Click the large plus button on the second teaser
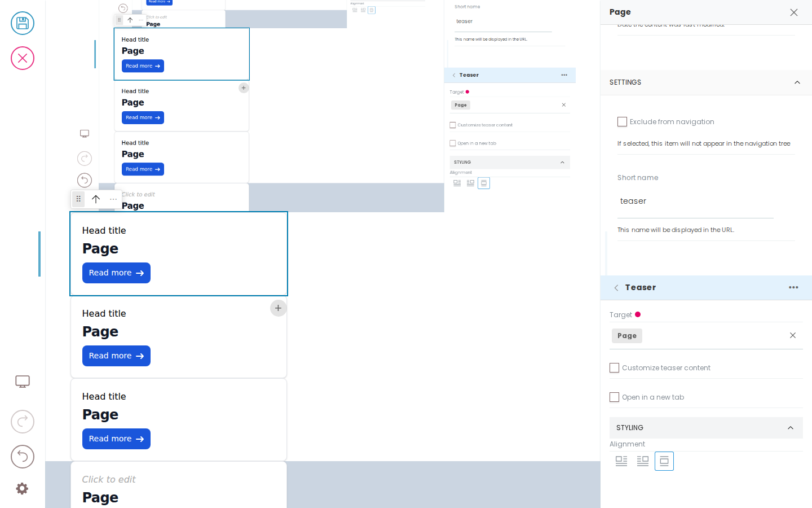 coord(279,308)
